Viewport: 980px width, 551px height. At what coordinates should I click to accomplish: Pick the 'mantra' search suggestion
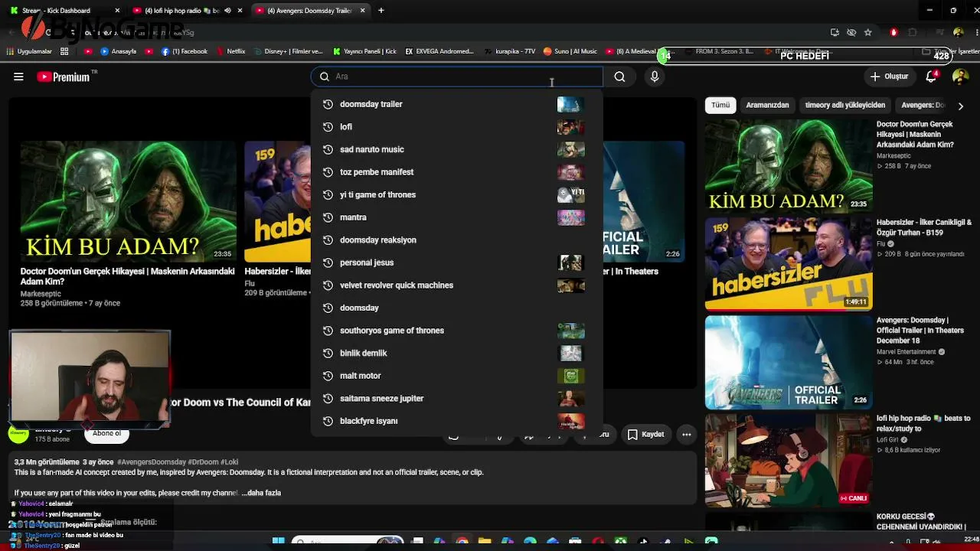[456, 217]
